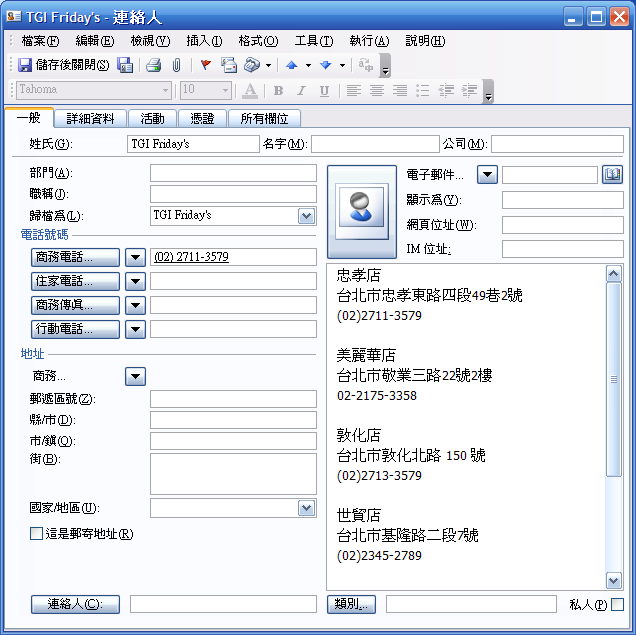Screen dimensions: 636x635
Task: Switch to the 憑證 tab
Action: (x=202, y=118)
